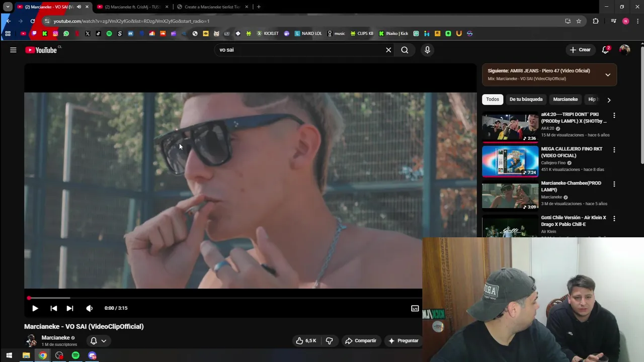Open the WhatsApp bookmark icon
Screen dimensions: 644x362
tap(66, 34)
